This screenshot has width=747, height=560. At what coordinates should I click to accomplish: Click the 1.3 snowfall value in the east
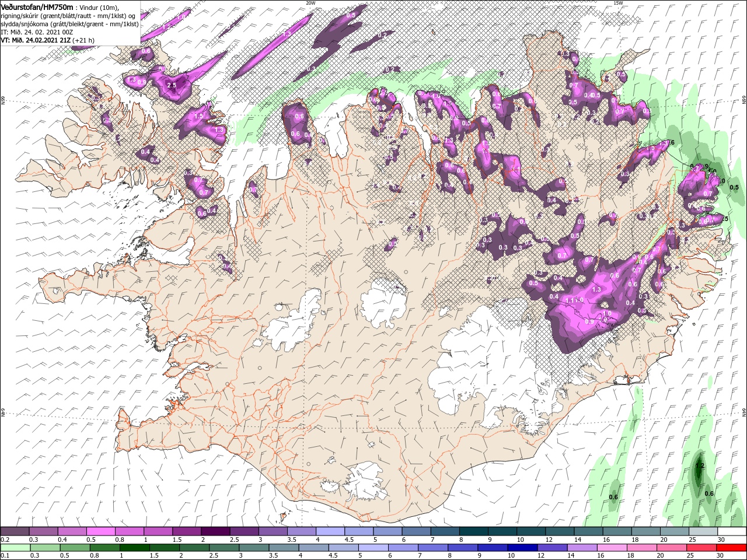[596, 289]
